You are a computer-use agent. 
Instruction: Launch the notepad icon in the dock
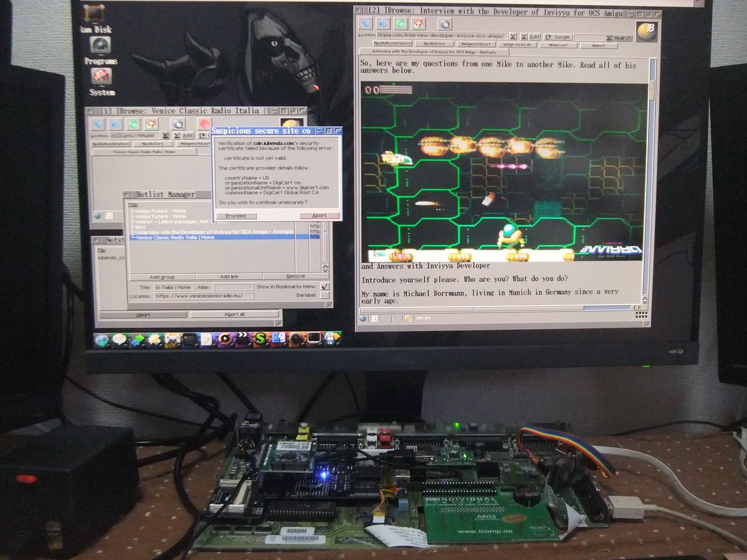207,340
